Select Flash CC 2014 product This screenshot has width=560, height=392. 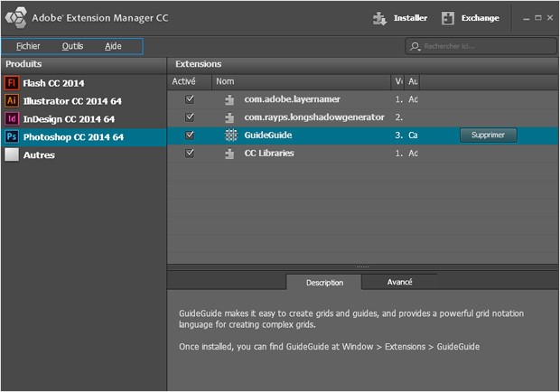(x=84, y=83)
